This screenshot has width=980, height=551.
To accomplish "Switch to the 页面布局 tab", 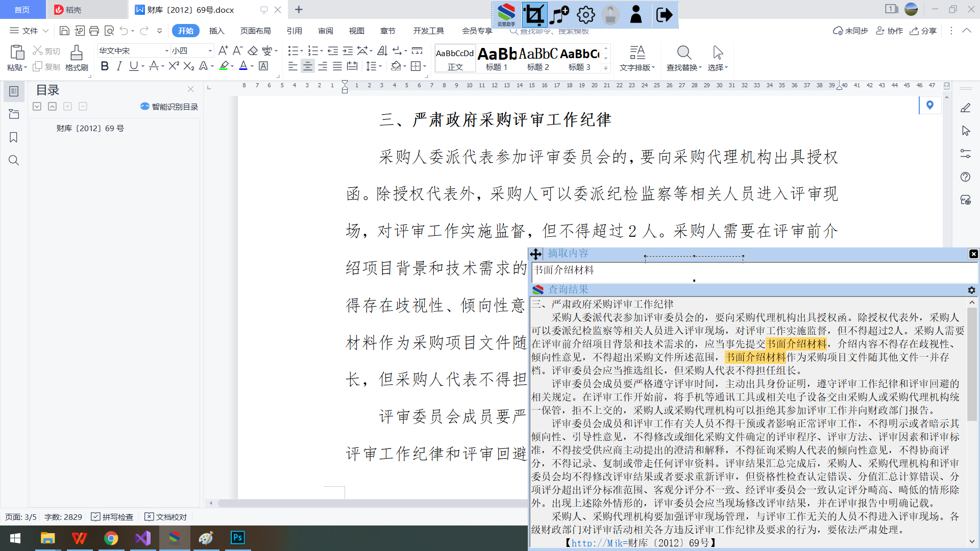I will point(255,31).
